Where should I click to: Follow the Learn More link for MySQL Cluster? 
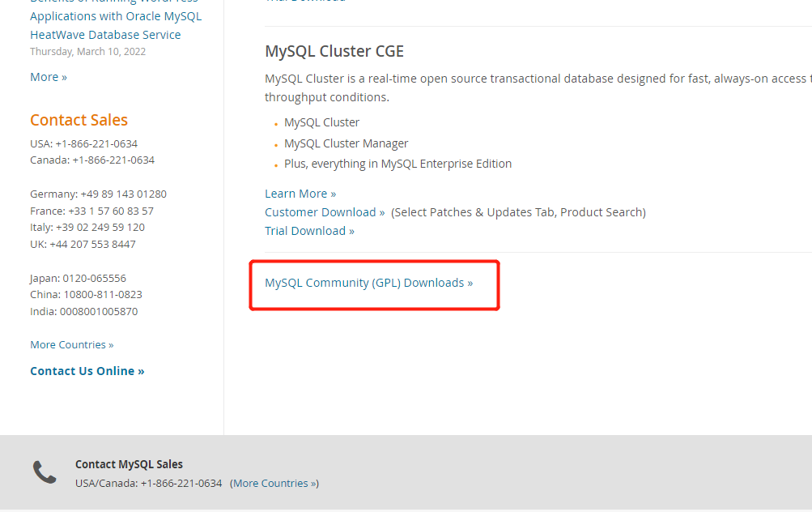(x=300, y=194)
